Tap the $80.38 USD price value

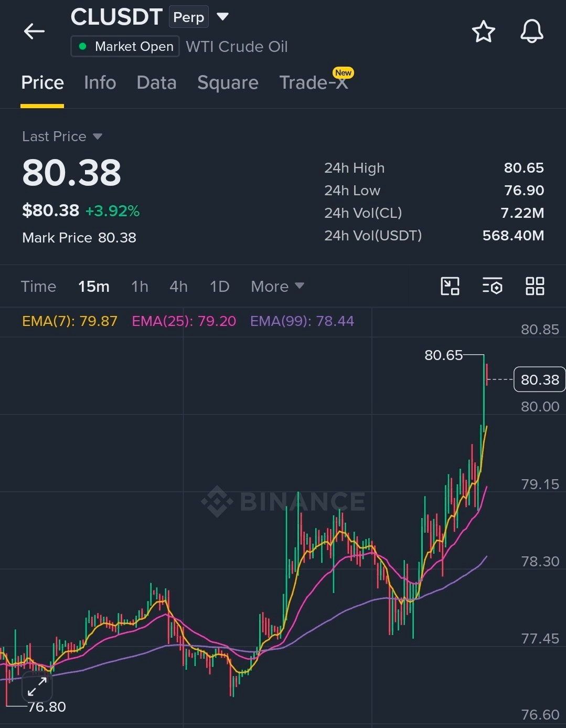(x=50, y=210)
